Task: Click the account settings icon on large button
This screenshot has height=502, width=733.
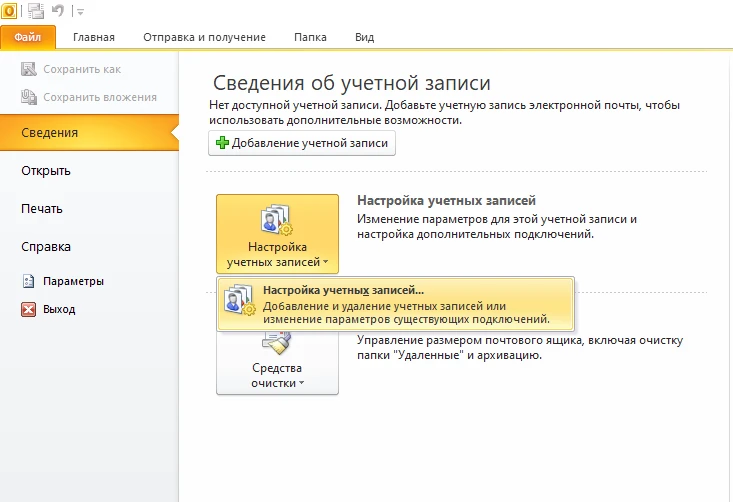Action: pos(276,219)
